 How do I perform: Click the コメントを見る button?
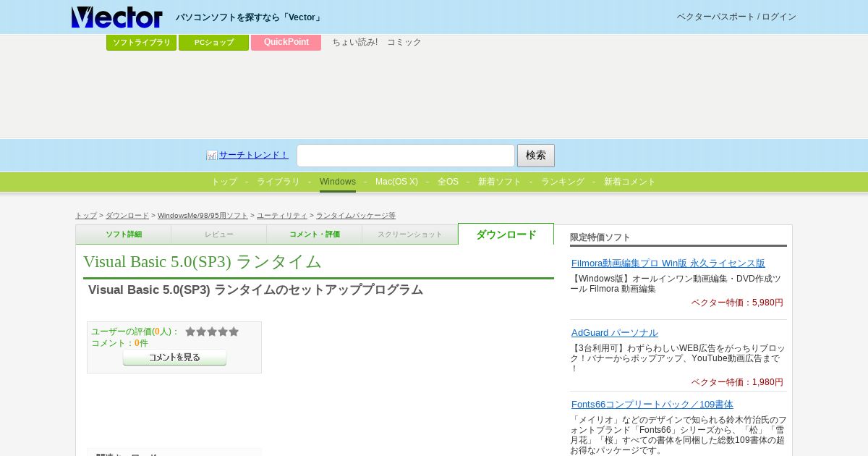174,358
